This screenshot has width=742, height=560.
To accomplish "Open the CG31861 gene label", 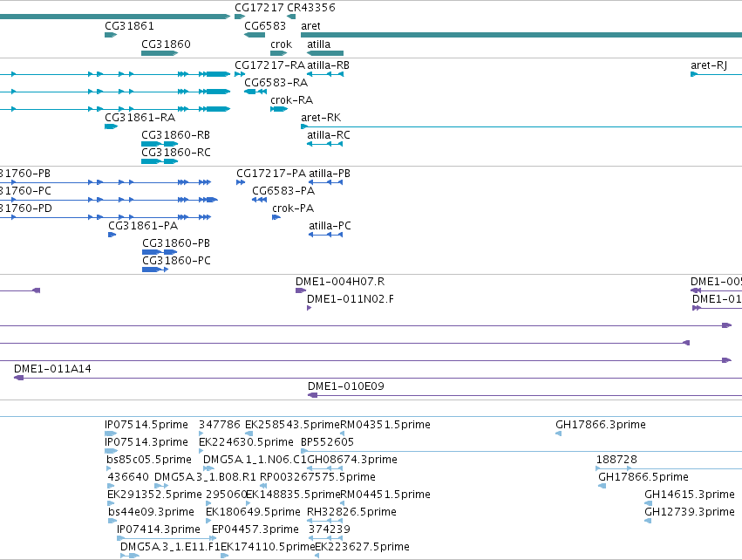I will pos(129,25).
